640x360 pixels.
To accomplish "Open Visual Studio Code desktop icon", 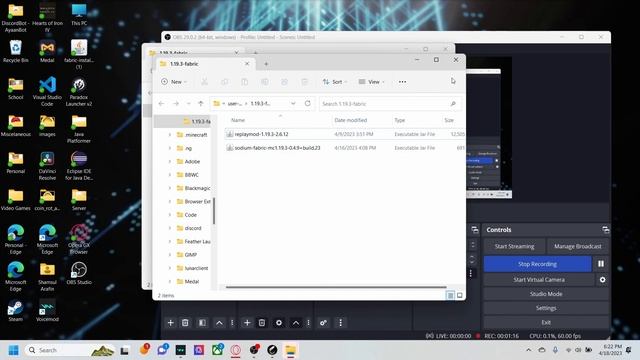I will click(x=47, y=91).
